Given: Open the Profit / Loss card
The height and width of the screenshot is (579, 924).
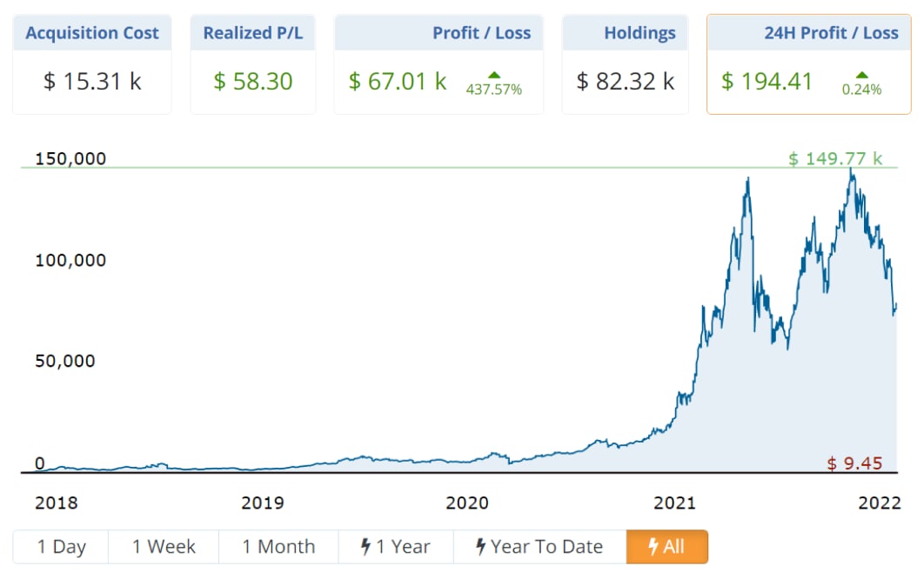Looking at the screenshot, I should click(439, 64).
